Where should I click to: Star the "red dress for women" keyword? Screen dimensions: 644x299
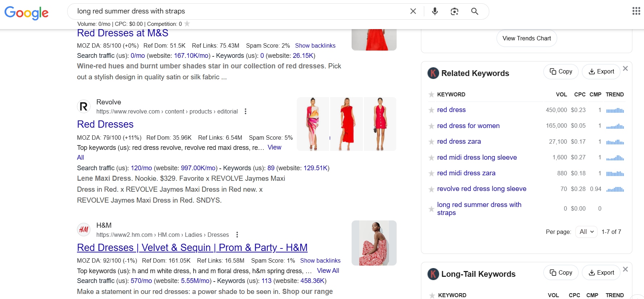point(431,126)
